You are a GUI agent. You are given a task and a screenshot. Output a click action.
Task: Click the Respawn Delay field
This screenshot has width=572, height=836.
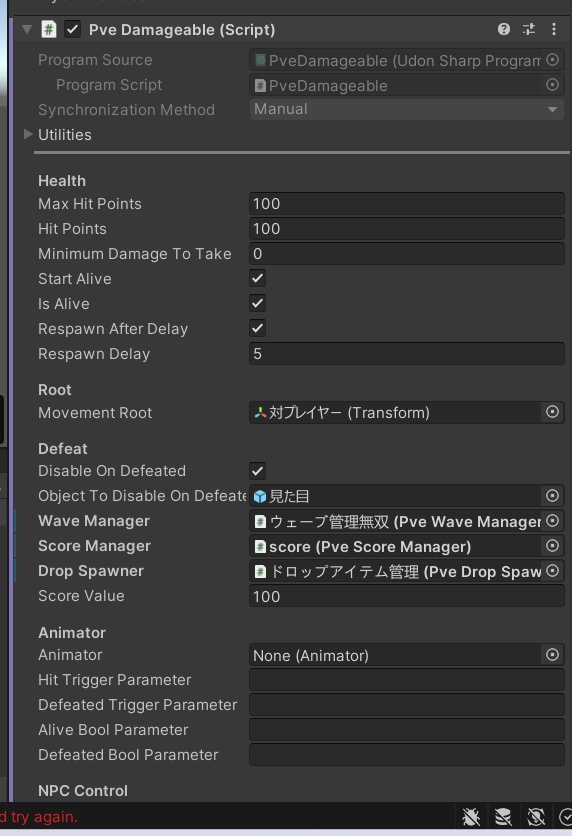click(407, 353)
